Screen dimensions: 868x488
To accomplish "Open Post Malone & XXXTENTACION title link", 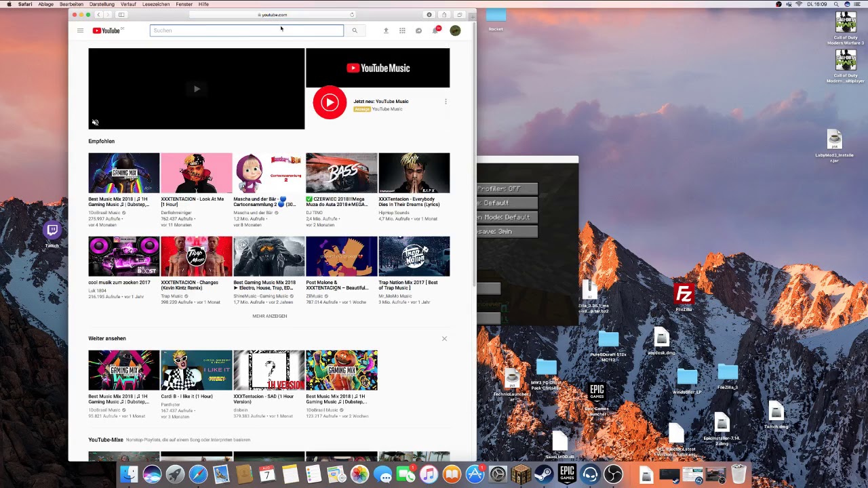I will pyautogui.click(x=337, y=285).
